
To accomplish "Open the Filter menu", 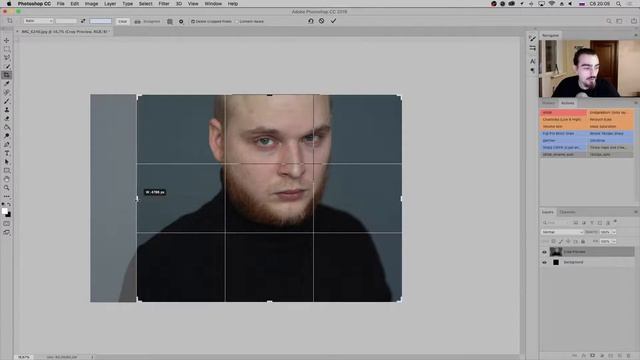I will point(164,4).
